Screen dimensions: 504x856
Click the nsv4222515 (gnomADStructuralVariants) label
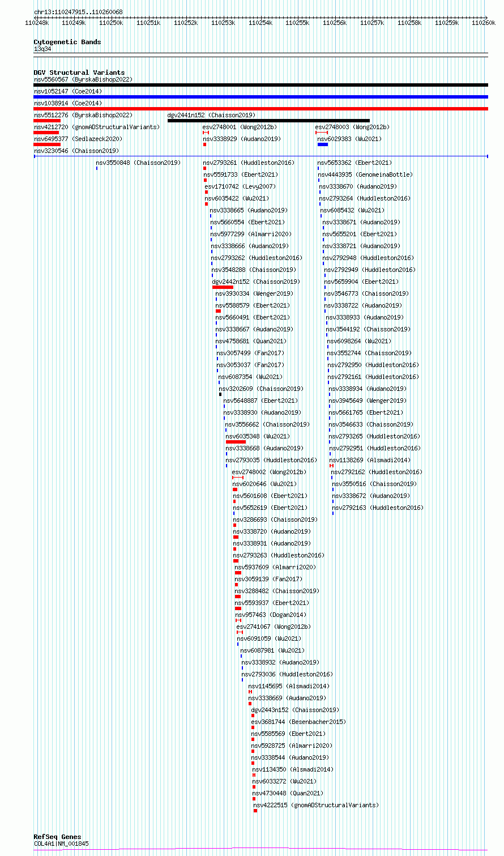[x=317, y=805]
